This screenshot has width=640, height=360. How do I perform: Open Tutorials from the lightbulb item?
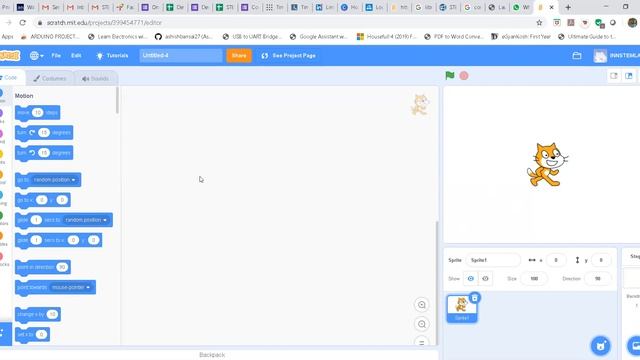(x=112, y=56)
